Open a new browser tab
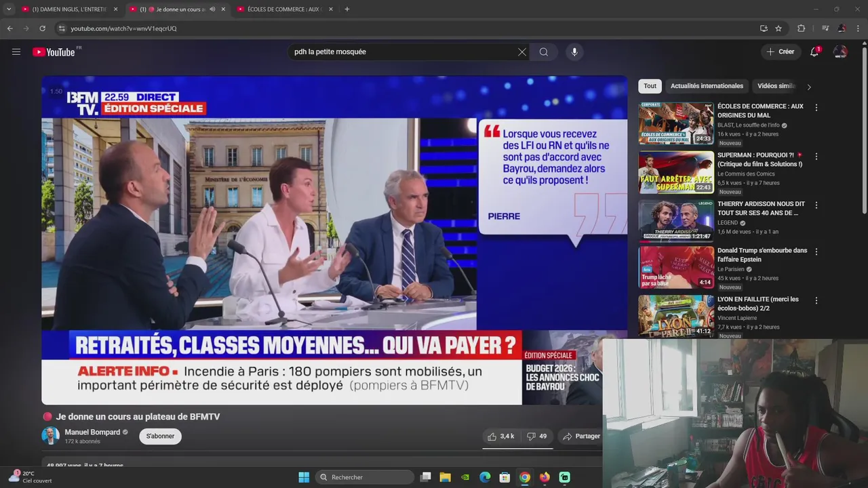The height and width of the screenshot is (488, 868). (x=347, y=9)
